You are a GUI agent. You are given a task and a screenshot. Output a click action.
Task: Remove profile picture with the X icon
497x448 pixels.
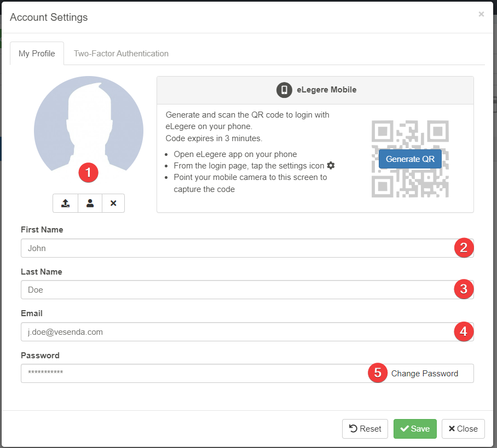point(113,203)
